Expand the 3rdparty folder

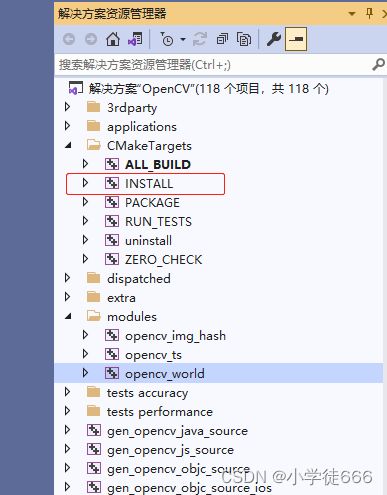click(68, 107)
